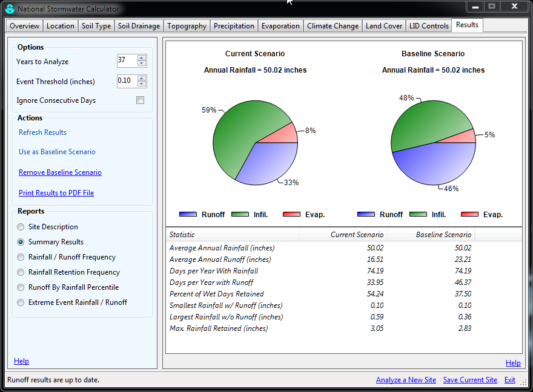Switch to the LID Controls tab

pos(429,26)
